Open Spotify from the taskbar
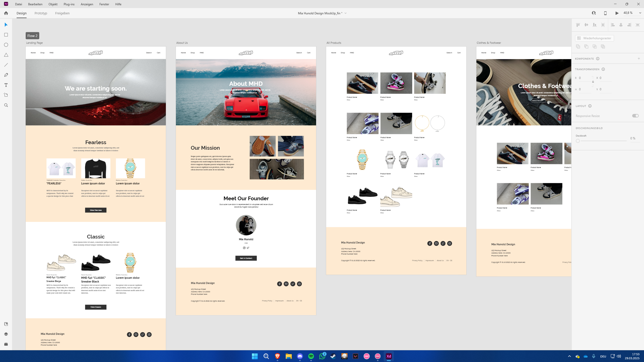Image resolution: width=644 pixels, height=362 pixels. tap(311, 356)
